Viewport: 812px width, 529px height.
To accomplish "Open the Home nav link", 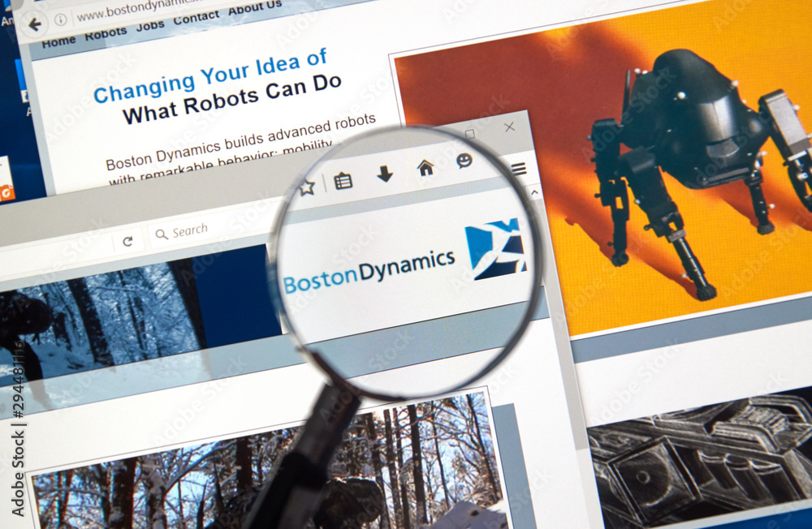I will point(58,41).
